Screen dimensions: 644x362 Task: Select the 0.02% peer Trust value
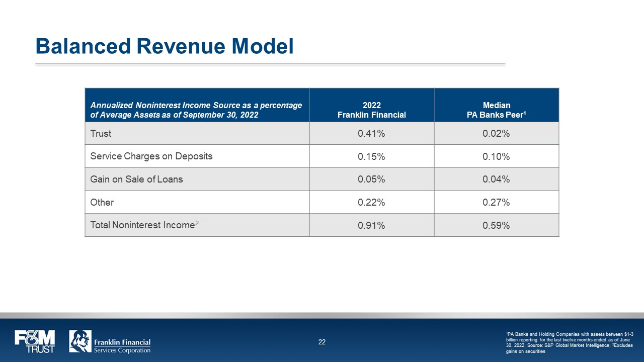point(496,134)
